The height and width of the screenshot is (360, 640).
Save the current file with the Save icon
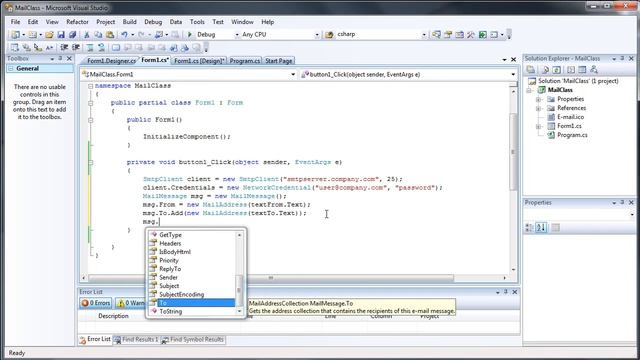coord(61,35)
